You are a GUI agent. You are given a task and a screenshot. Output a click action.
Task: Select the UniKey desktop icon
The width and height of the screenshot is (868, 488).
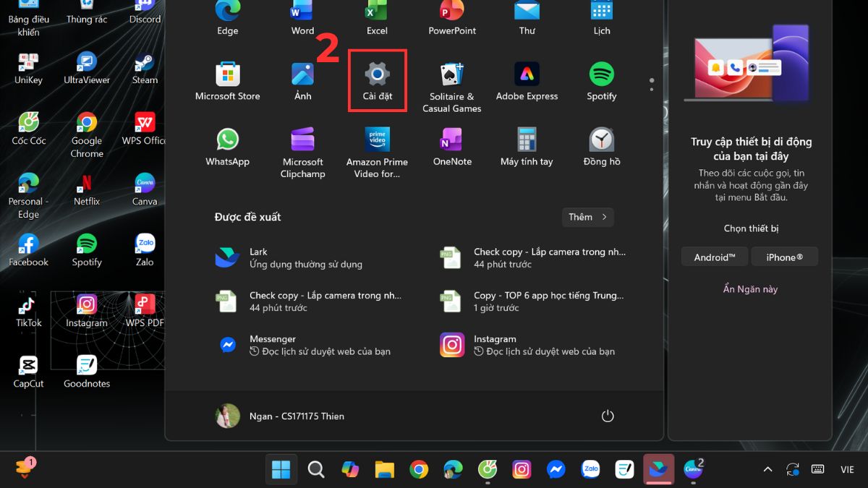[28, 69]
